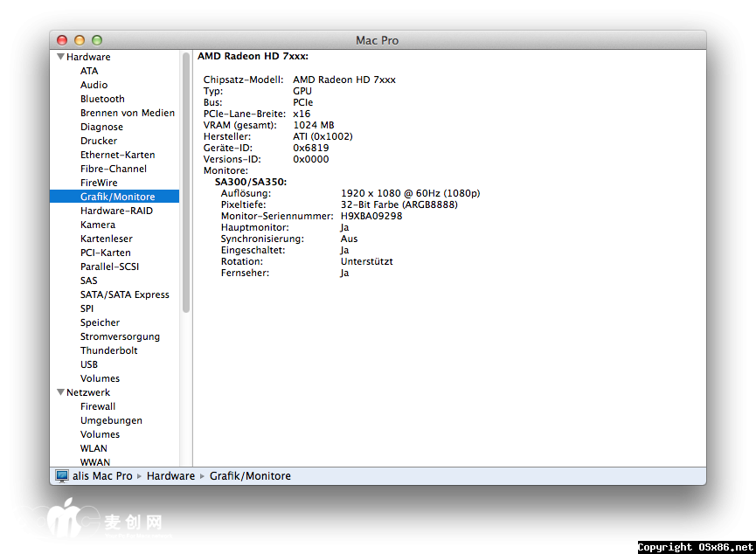Click Hardware in the bottom path bar
Screen dimensions: 756x554
(170, 476)
